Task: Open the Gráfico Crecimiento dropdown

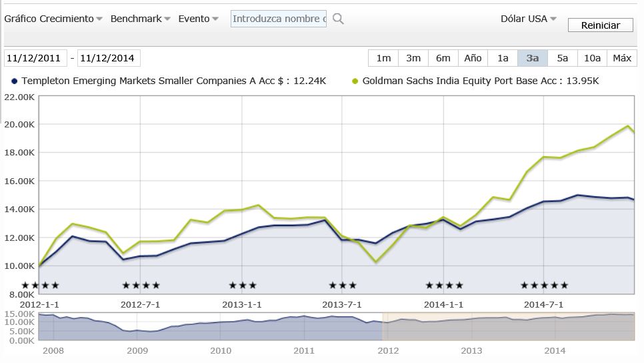Action: (x=53, y=19)
